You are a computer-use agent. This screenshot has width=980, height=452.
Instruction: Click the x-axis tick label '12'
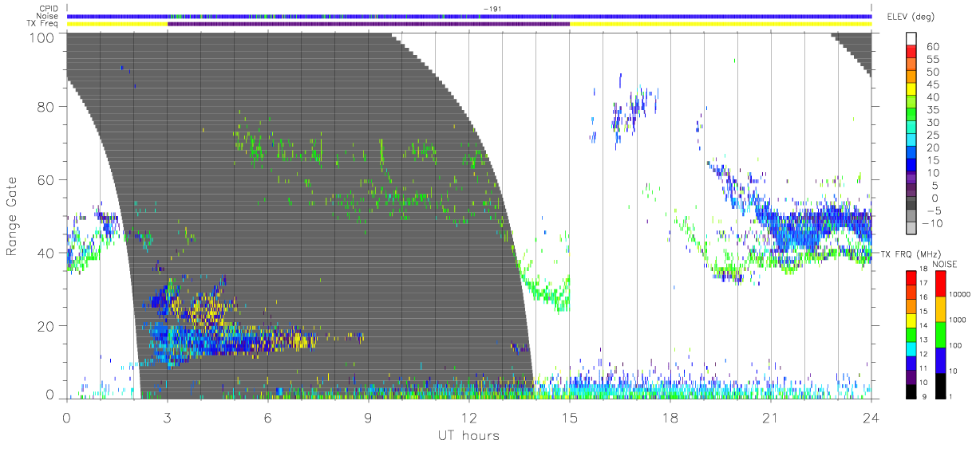click(x=469, y=418)
